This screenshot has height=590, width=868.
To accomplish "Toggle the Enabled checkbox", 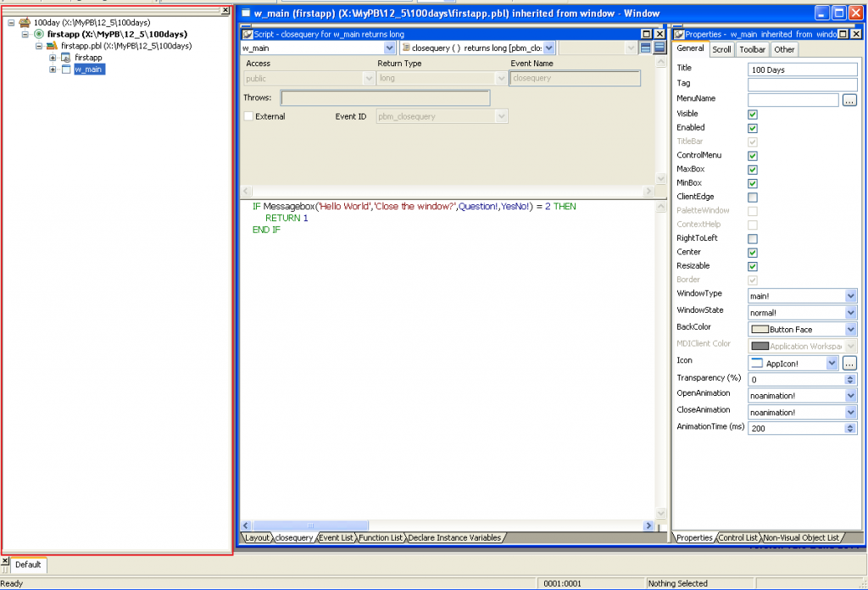I will 753,128.
